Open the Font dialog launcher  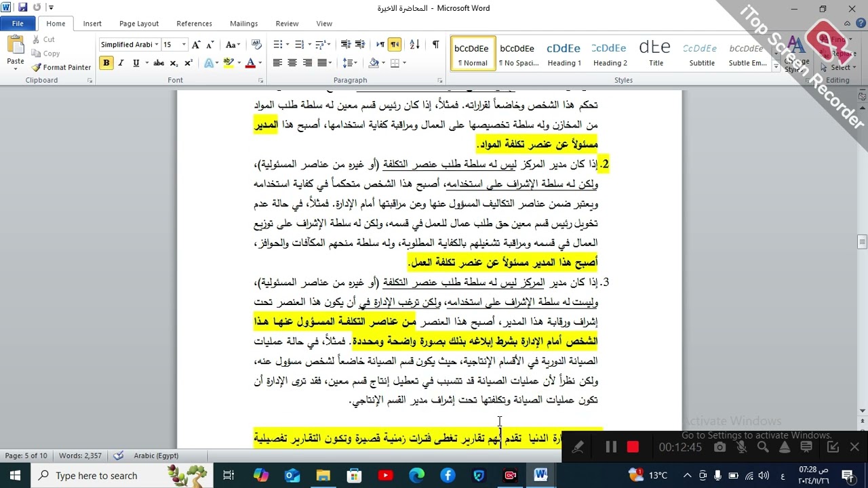click(261, 81)
